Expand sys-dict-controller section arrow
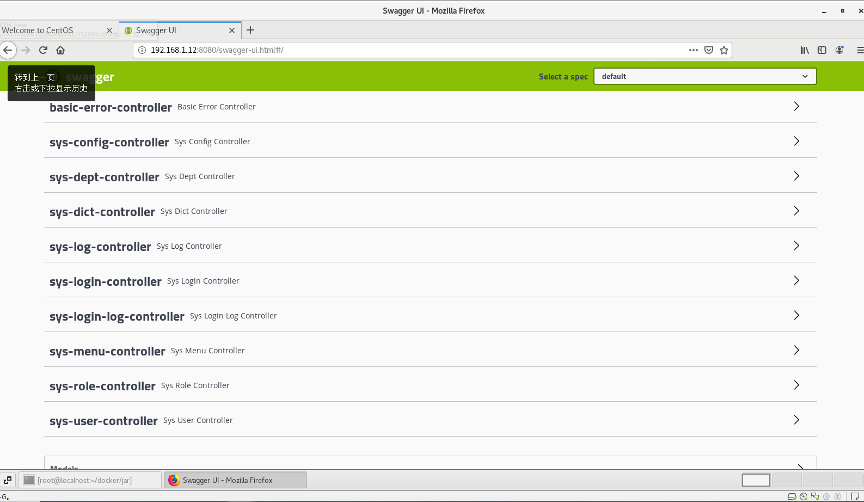The image size is (864, 502). (x=796, y=210)
